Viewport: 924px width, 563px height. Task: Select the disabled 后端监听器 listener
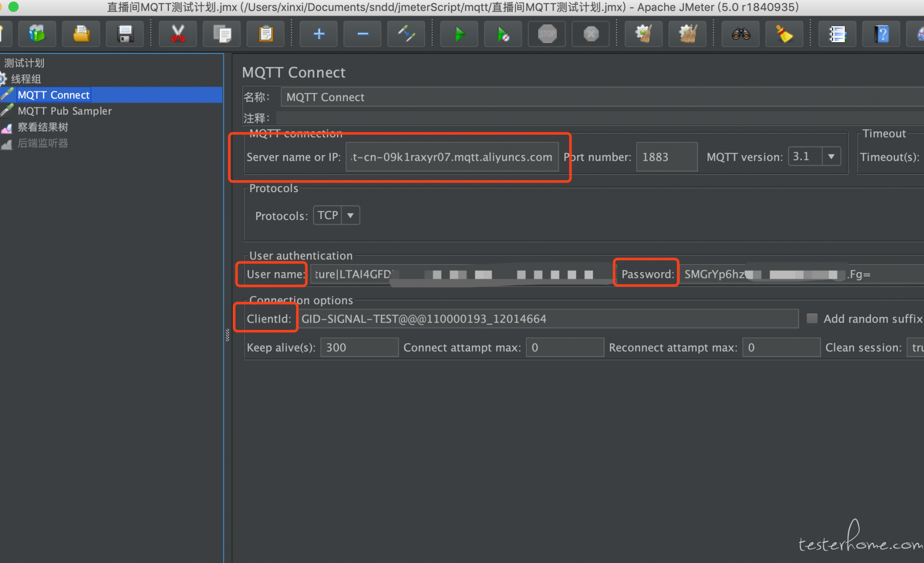pyautogui.click(x=43, y=143)
